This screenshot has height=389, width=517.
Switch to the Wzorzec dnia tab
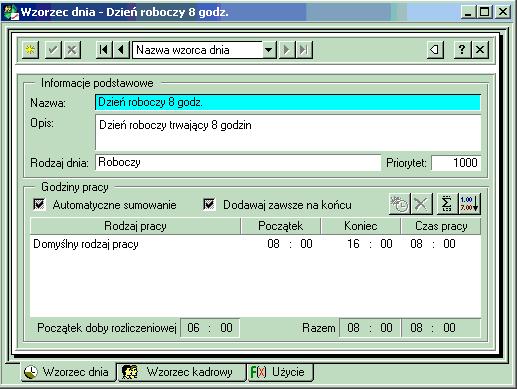tap(68, 372)
